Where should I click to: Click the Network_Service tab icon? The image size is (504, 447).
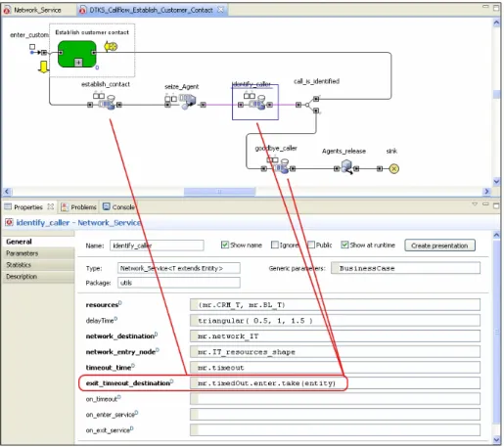(x=7, y=10)
